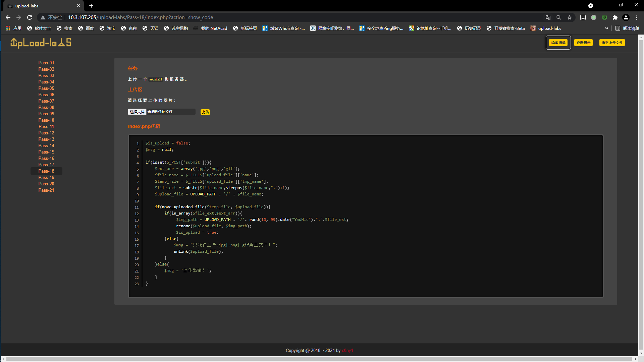
Task: Select Pass-19 in the sidebar
Action: pyautogui.click(x=46, y=177)
